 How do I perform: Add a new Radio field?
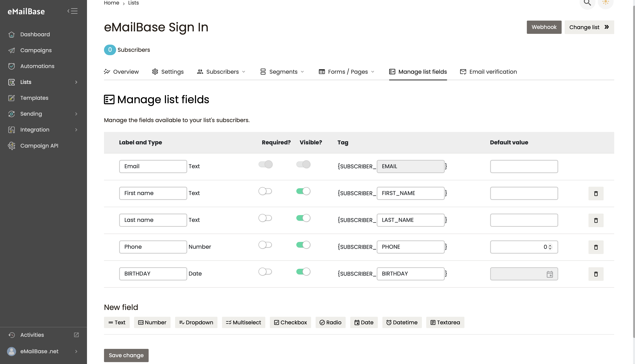(330, 322)
